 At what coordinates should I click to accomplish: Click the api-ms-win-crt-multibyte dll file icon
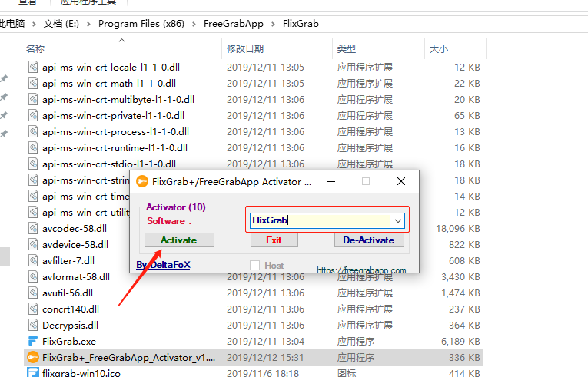33,99
